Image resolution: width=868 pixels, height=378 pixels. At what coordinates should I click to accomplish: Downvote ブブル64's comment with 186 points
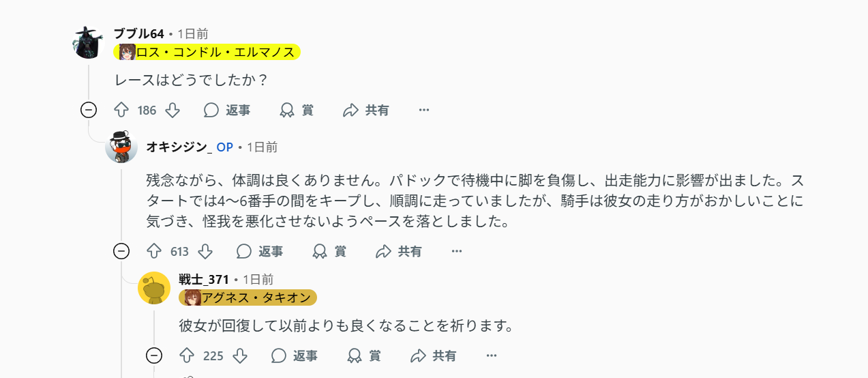(173, 110)
